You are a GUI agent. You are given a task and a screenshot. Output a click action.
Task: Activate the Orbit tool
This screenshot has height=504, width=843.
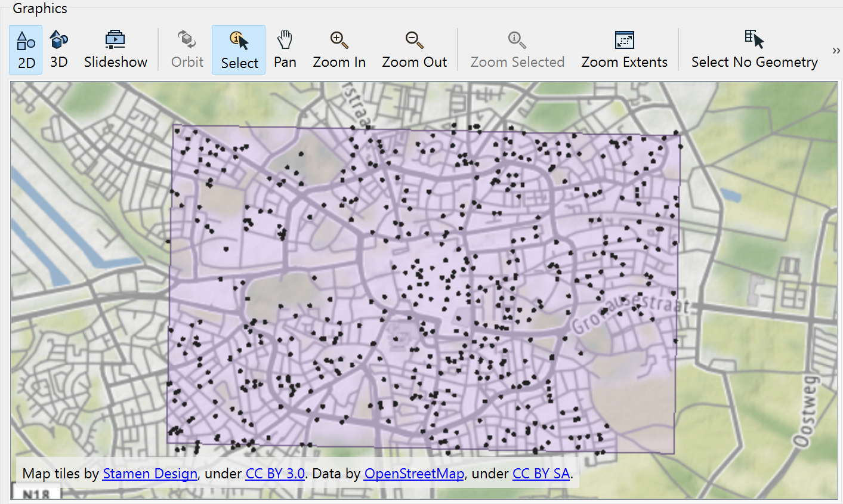point(187,50)
